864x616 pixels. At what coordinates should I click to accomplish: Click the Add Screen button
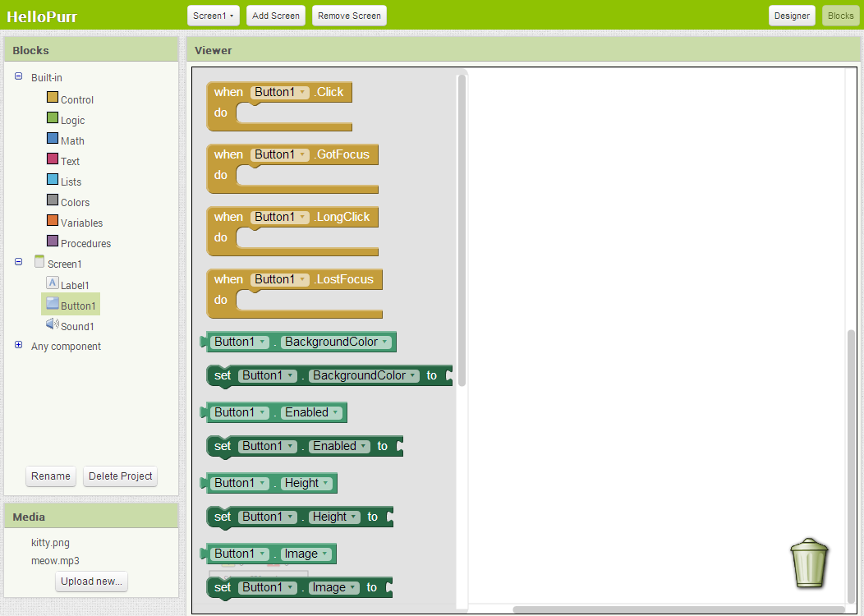275,16
